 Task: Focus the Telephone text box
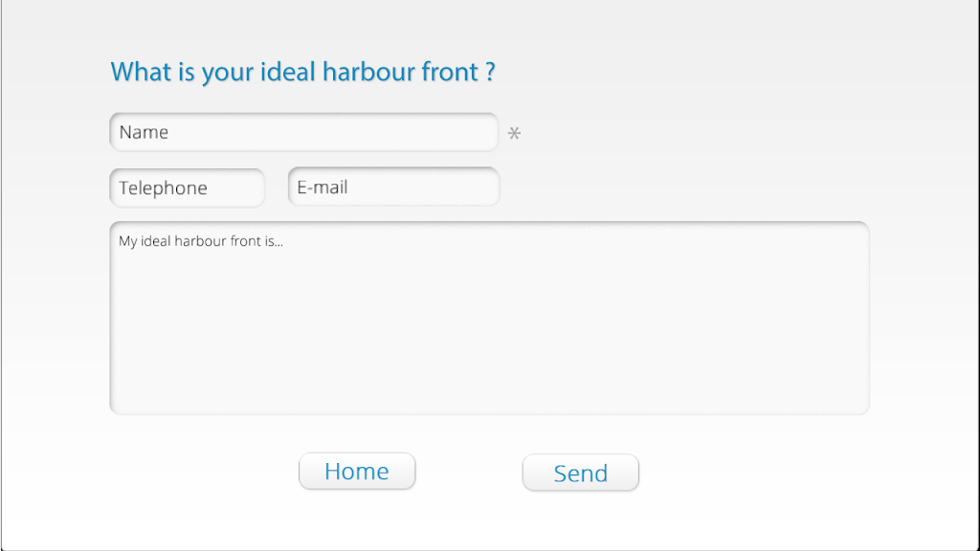[x=187, y=187]
